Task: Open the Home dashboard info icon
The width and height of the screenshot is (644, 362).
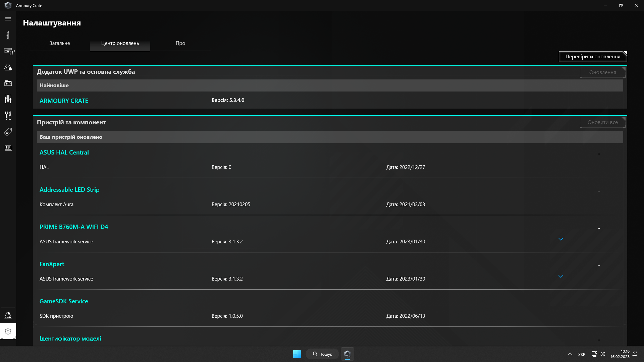Action: 8,35
